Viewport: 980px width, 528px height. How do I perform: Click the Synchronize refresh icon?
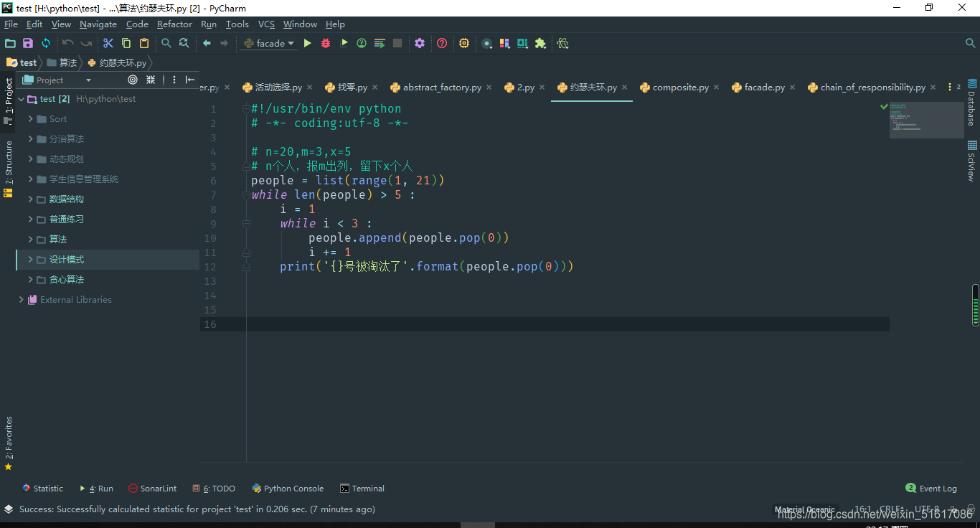pos(46,43)
